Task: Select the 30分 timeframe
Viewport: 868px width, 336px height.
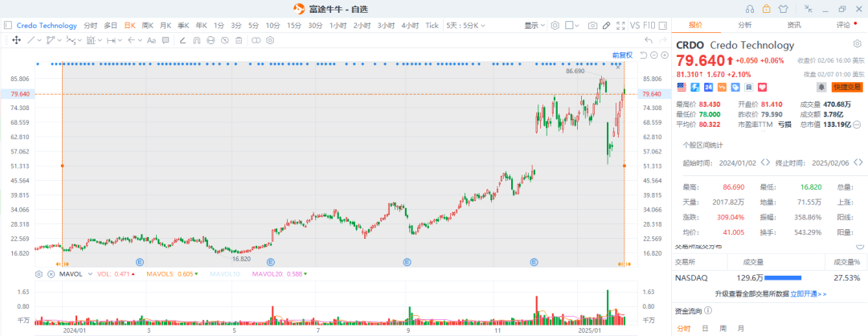Action: click(x=315, y=26)
